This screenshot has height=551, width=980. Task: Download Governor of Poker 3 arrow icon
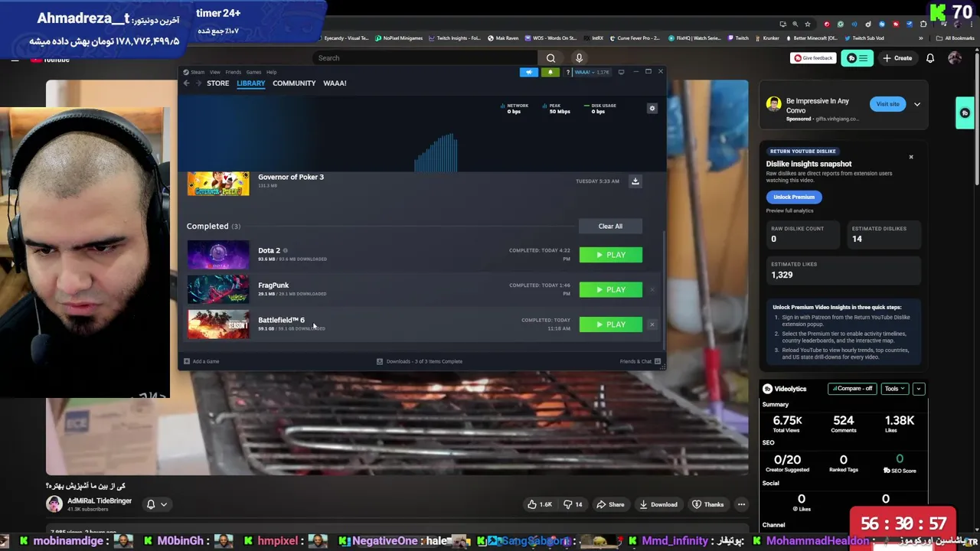(635, 181)
